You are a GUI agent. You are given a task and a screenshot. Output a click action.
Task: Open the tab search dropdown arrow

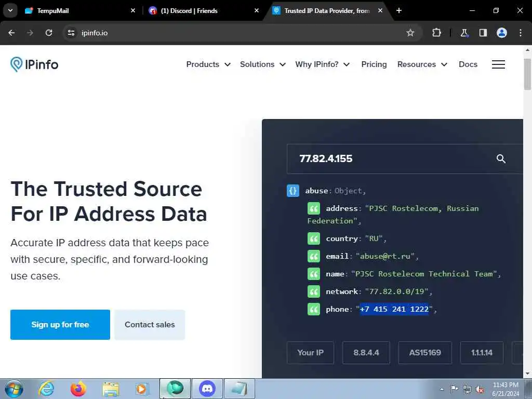10,10
